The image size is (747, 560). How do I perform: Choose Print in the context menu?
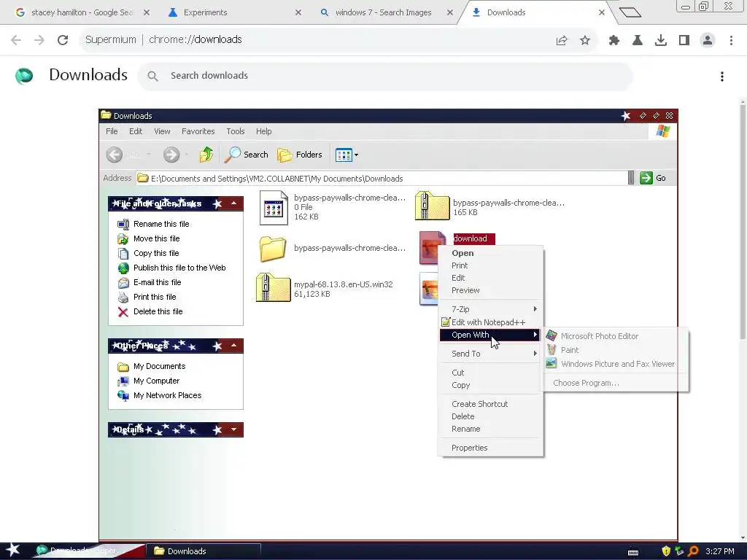(491, 265)
